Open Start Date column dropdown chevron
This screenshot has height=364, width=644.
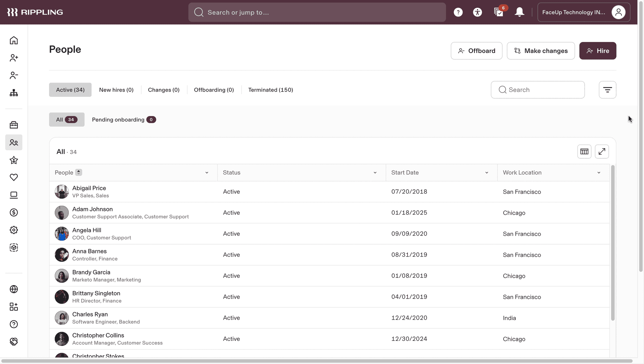coord(487,173)
